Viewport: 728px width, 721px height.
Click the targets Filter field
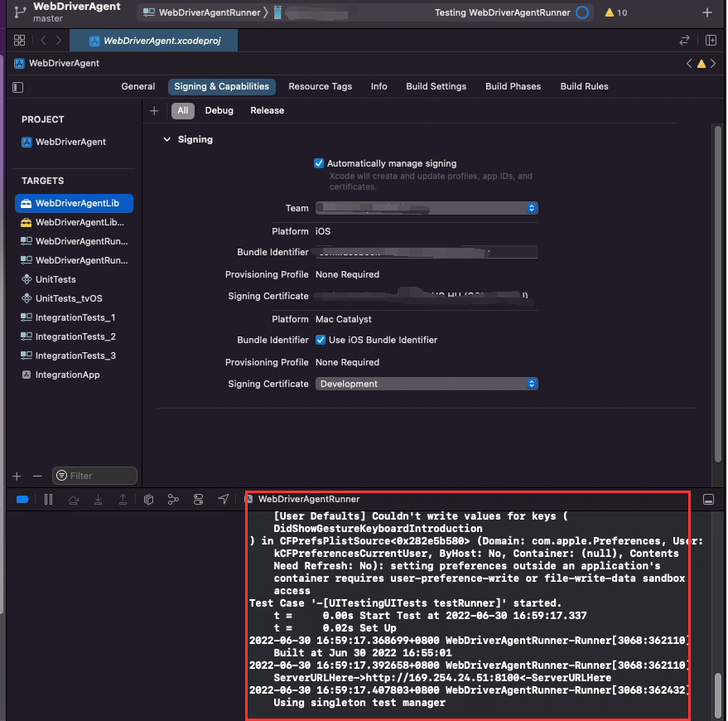tap(94, 476)
